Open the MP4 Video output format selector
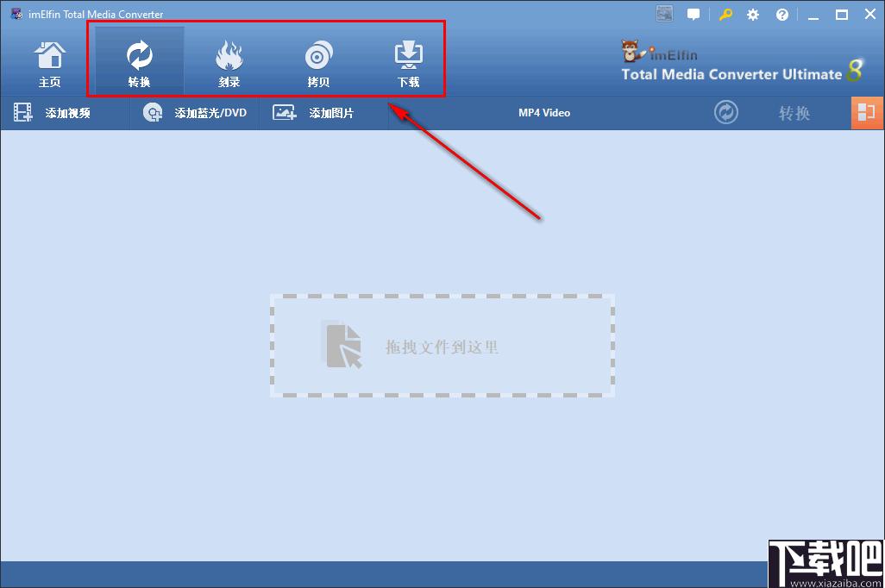Image resolution: width=885 pixels, height=588 pixels. tap(544, 113)
